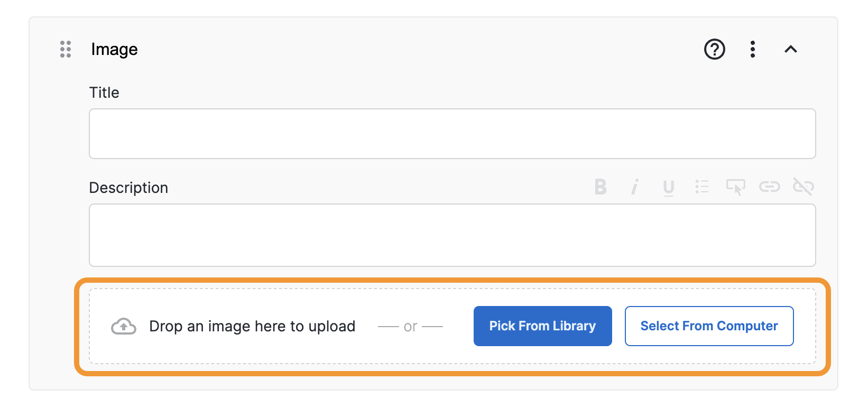Click the drag handle beside Image
The width and height of the screenshot is (868, 408).
[66, 49]
